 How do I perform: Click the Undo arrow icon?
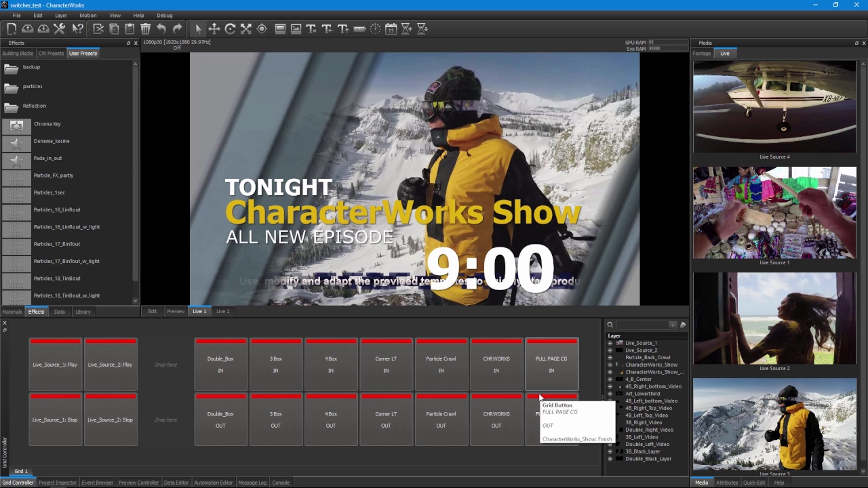pos(161,28)
